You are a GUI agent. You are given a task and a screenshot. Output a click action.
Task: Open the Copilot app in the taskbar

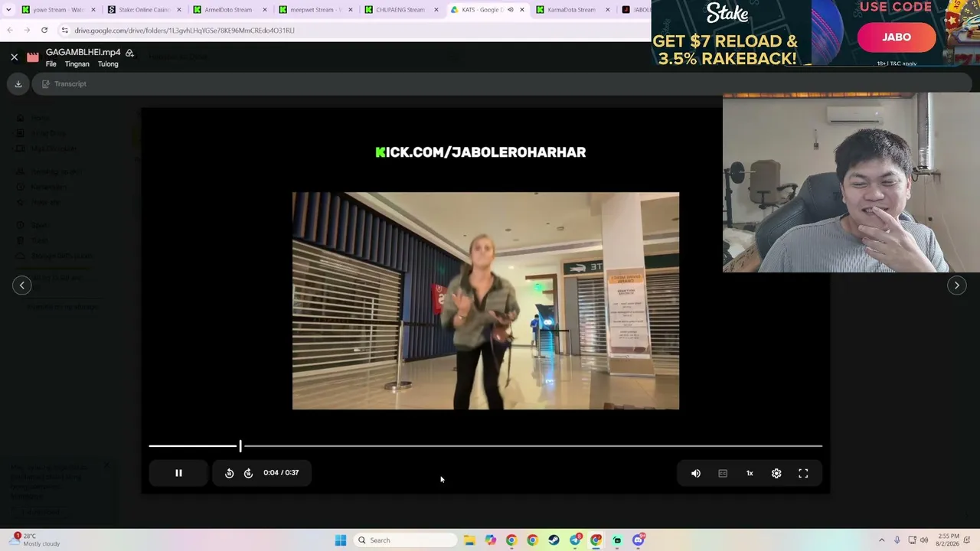click(490, 540)
